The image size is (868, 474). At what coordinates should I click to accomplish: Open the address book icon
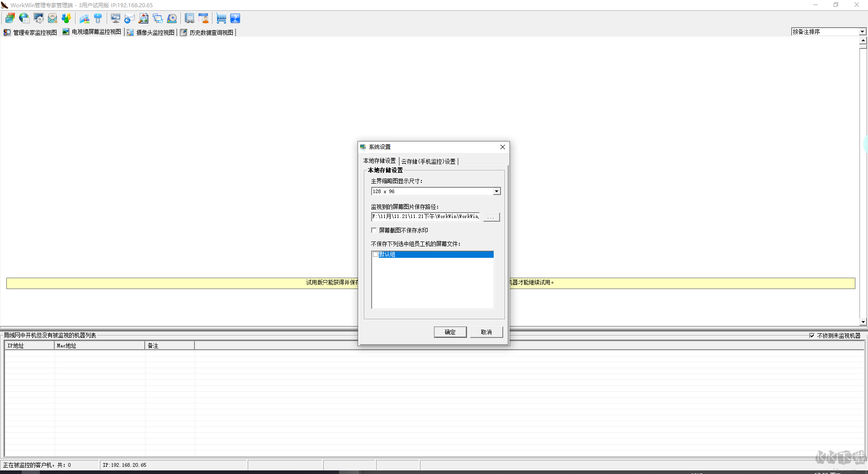tap(189, 18)
